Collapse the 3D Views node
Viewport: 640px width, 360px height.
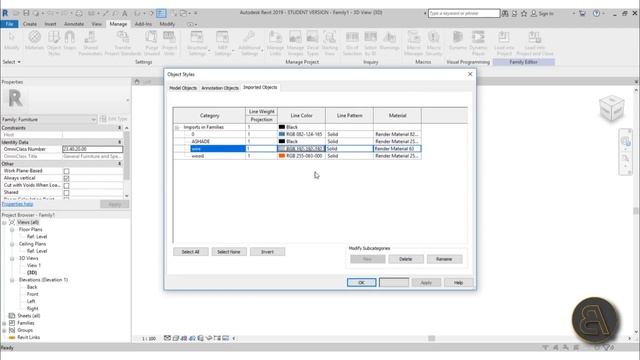(12, 258)
